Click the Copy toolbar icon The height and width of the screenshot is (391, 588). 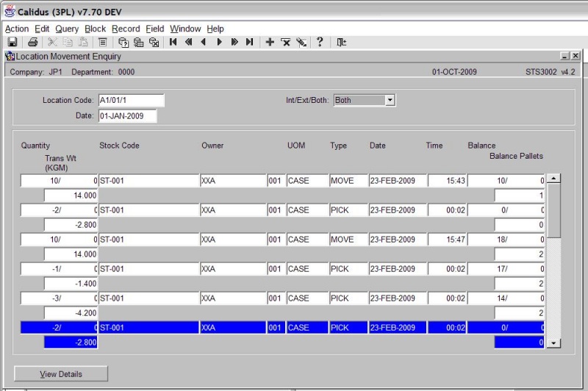tap(68, 42)
